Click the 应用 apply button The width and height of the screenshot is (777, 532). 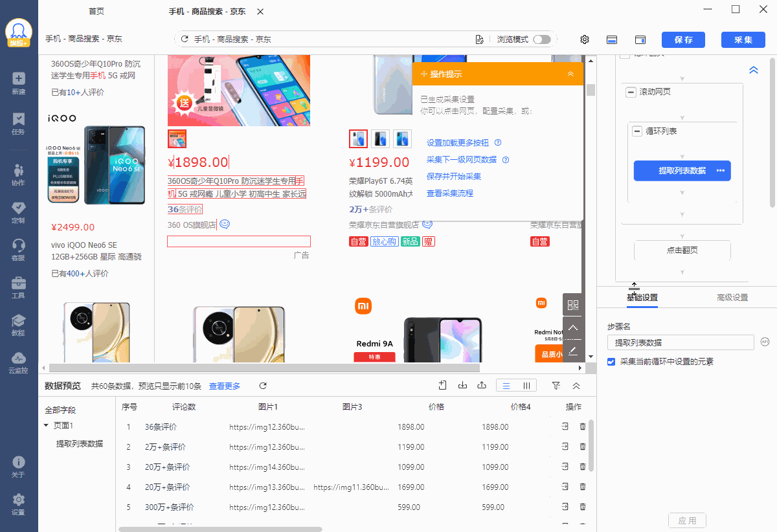coord(687,520)
